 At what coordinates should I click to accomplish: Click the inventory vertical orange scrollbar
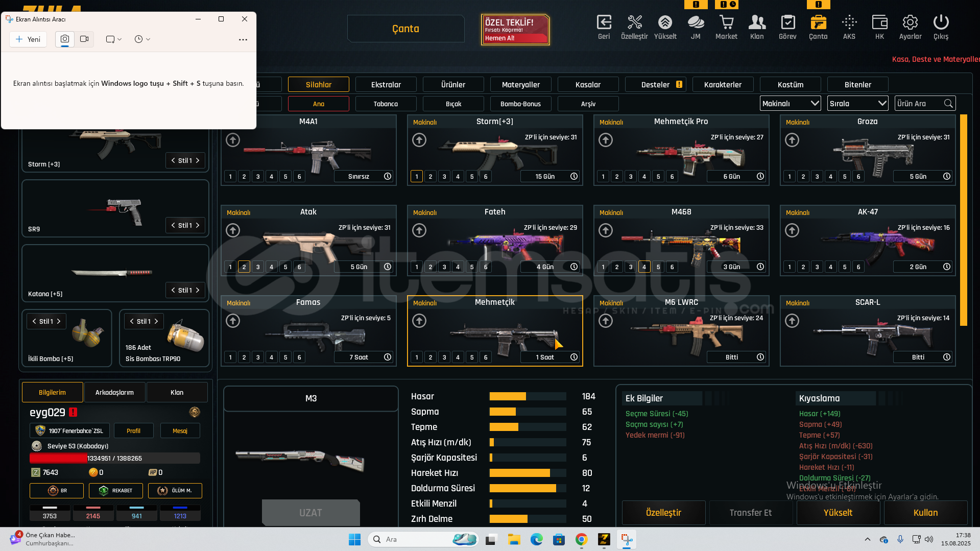(964, 220)
